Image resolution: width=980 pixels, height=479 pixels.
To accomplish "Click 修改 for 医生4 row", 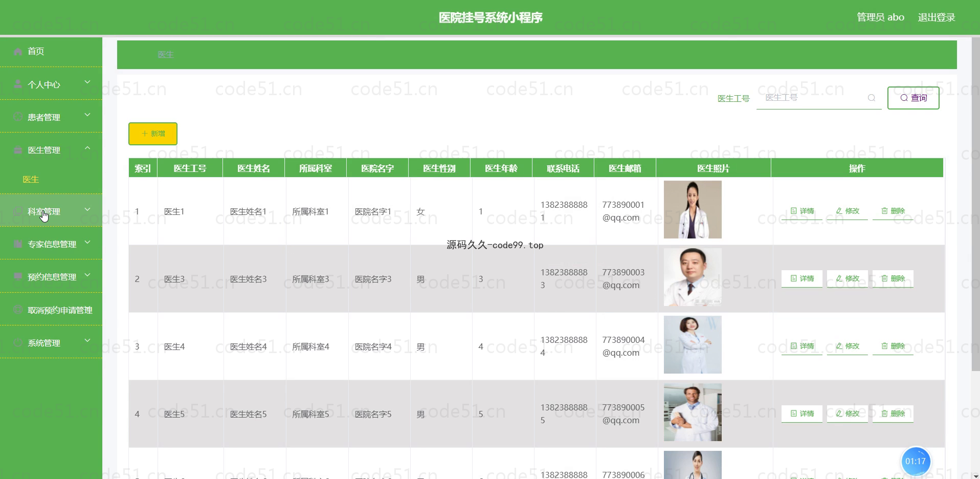I will pyautogui.click(x=848, y=346).
